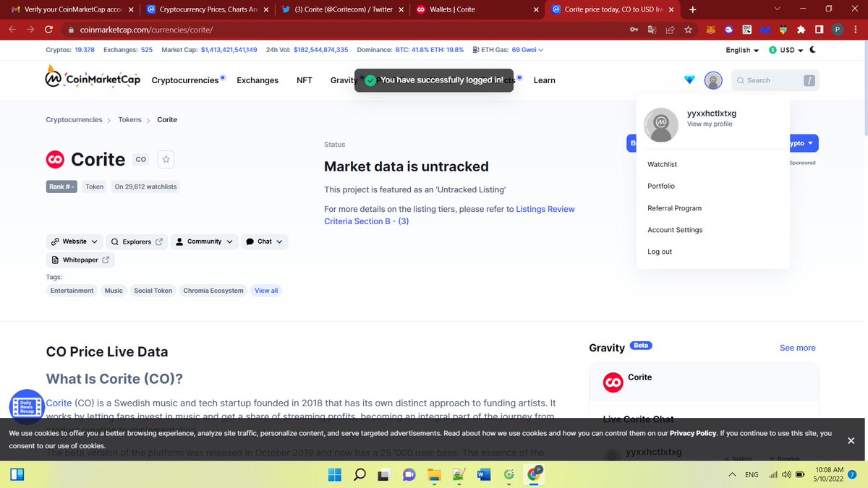Open the purple Chat app on taskbar
Viewport: 868px width, 488px height.
pyautogui.click(x=409, y=474)
